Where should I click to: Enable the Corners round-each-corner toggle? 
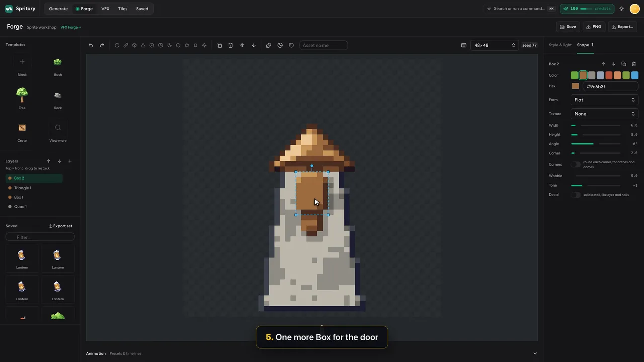coord(576,165)
